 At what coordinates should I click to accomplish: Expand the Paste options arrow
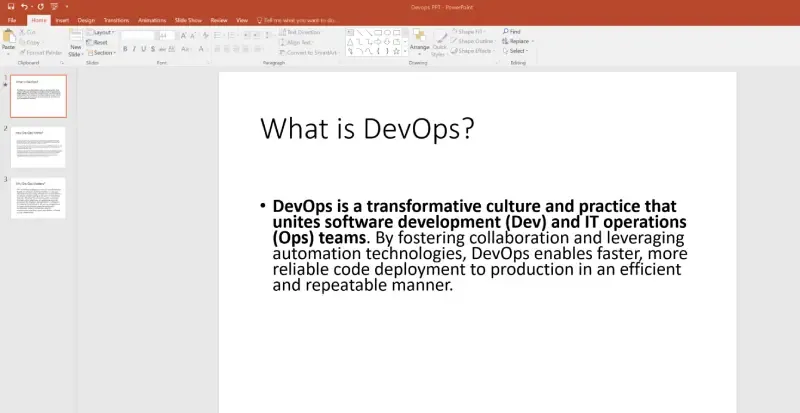point(8,54)
